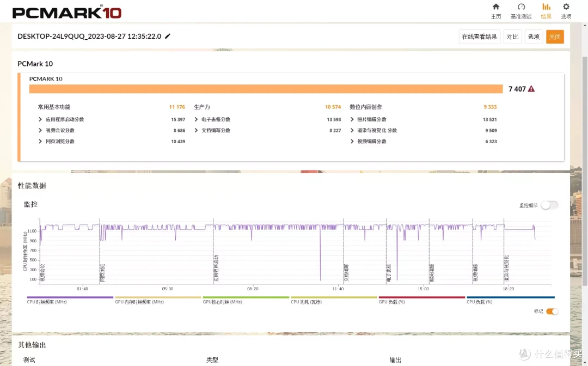Click the 照片编辑 marker line in the chart

coord(429,251)
